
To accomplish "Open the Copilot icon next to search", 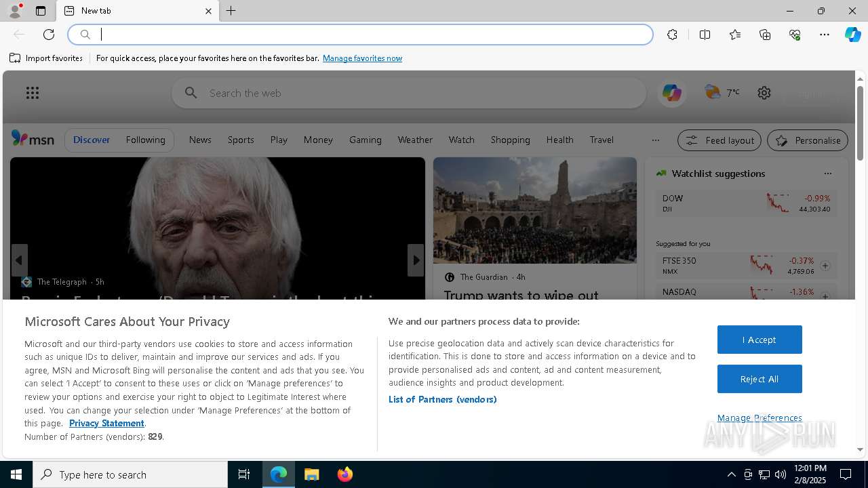I will coord(672,93).
